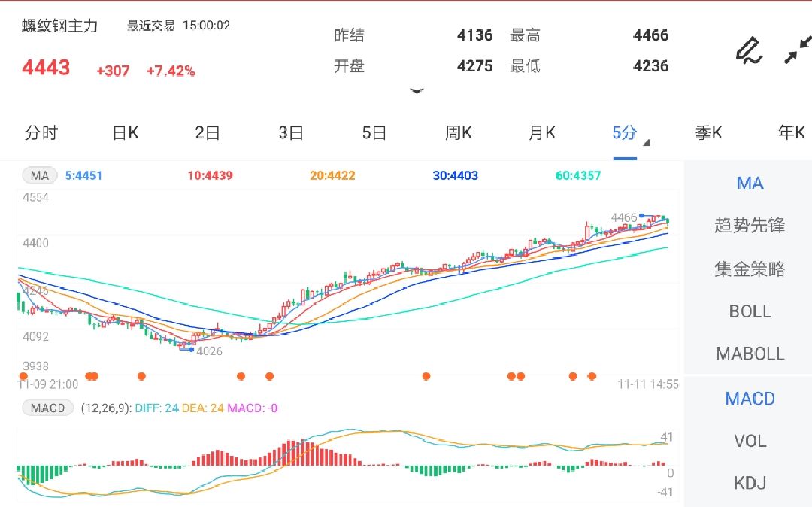
Task: Click the current price 4443
Action: tap(46, 67)
